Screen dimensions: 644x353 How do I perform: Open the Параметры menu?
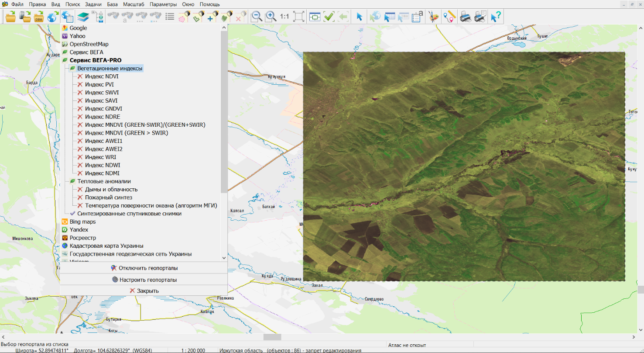(x=163, y=4)
